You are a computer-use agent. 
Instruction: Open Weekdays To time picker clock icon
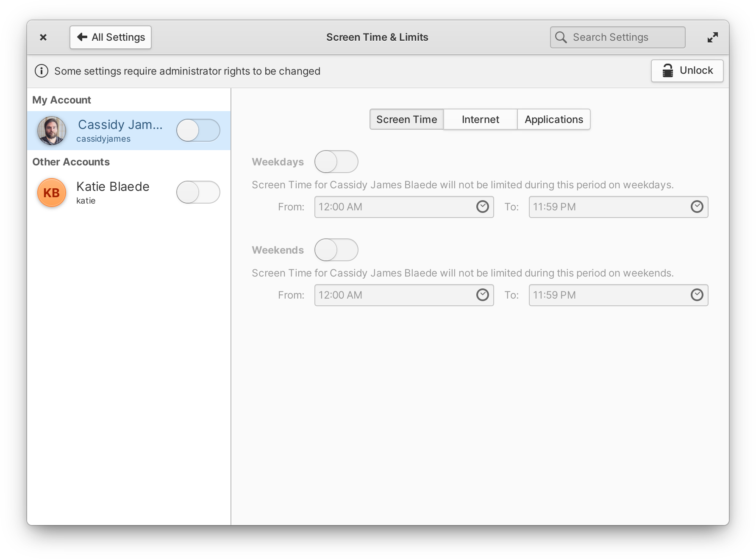[697, 207]
